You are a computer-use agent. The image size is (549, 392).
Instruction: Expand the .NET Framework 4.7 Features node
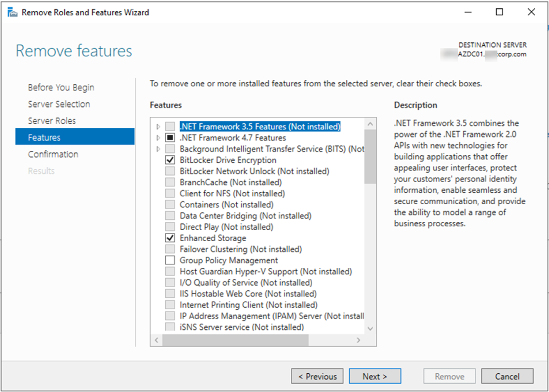tap(158, 137)
